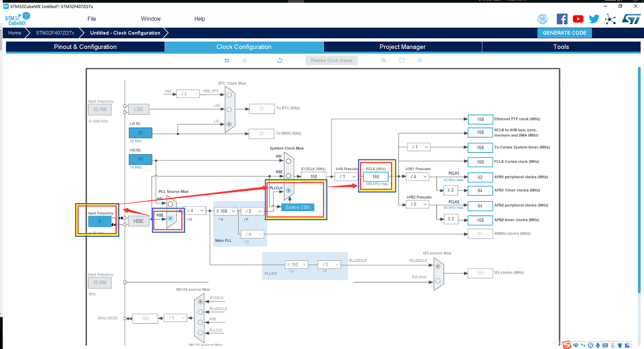Click the ST logo icon
Image resolution: width=644 pixels, height=349 pixels.
(x=631, y=19)
